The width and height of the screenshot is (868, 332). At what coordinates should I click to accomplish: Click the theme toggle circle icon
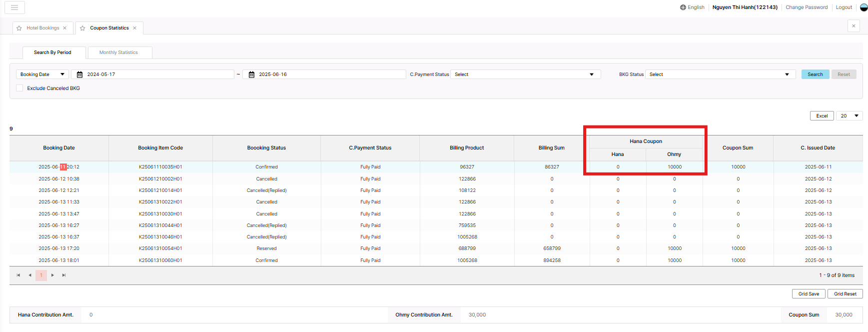[864, 7]
